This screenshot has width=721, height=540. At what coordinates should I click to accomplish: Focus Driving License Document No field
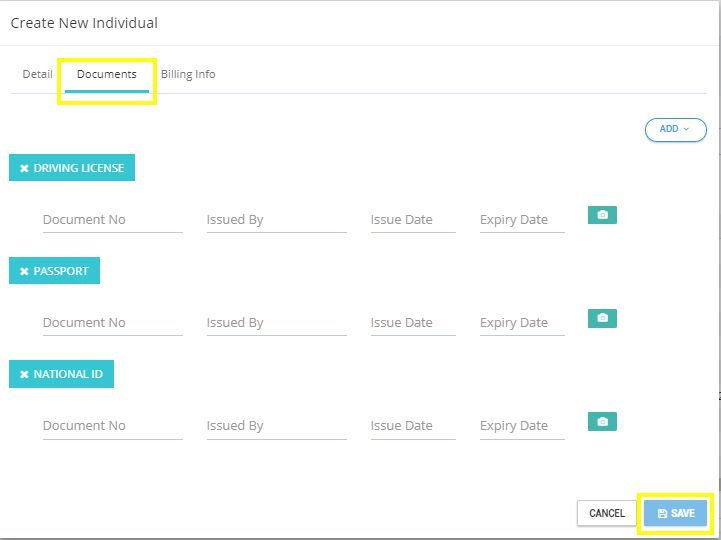113,220
